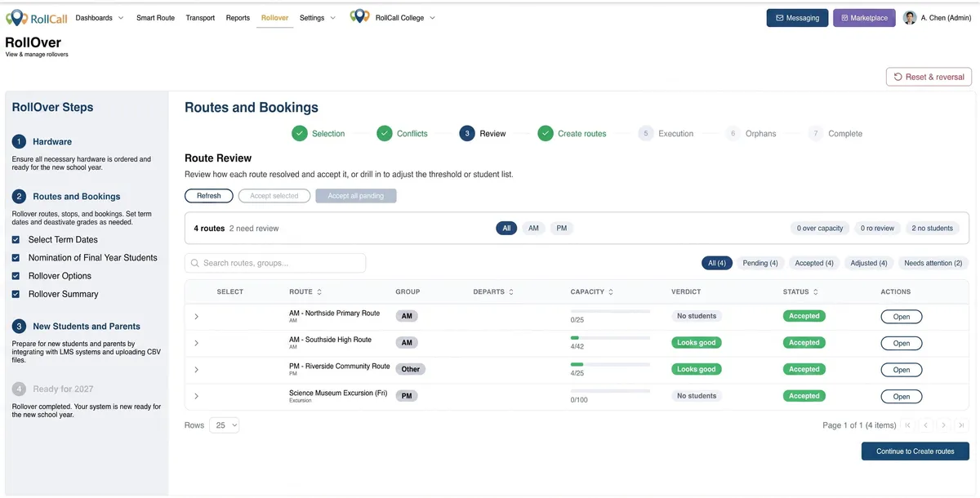Click the search magnifier icon
This screenshot has width=980, height=498.
[x=194, y=263]
